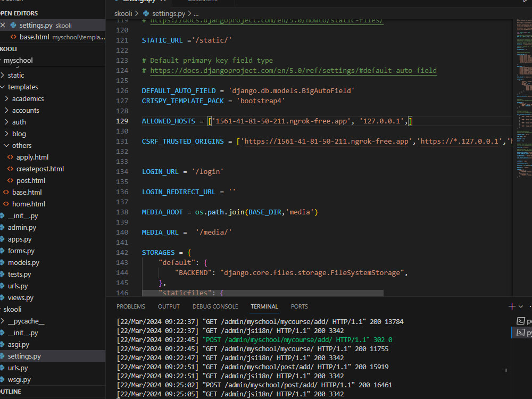This screenshot has height=399, width=532.
Task: Close settings.py in Open Editors
Action: (3, 25)
